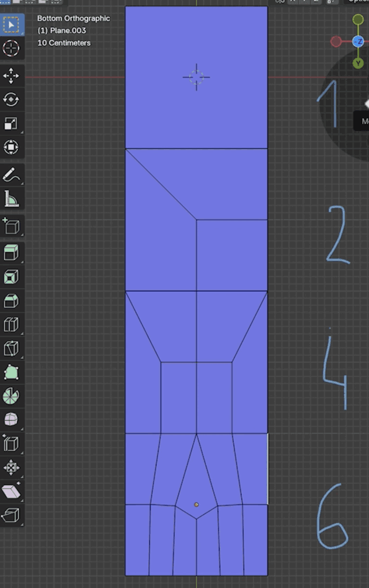The width and height of the screenshot is (369, 588).
Task: Select the Loop Cut tool
Action: click(x=11, y=324)
